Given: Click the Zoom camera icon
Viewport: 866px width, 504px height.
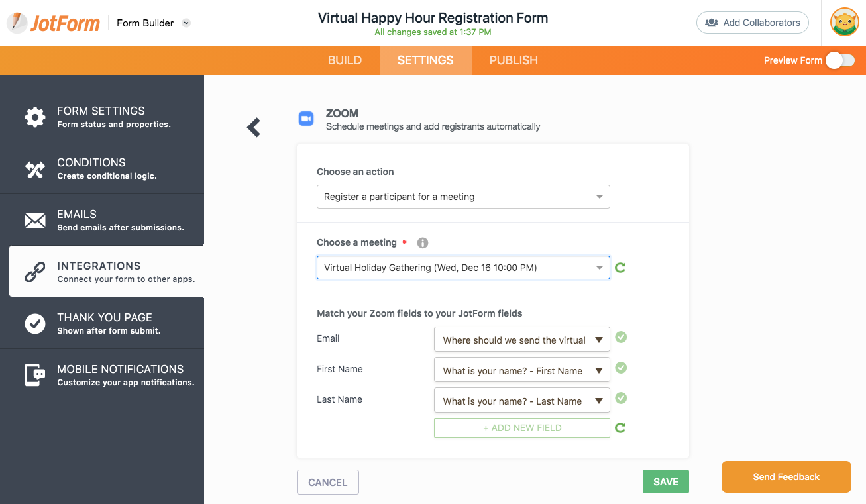Looking at the screenshot, I should (x=305, y=119).
